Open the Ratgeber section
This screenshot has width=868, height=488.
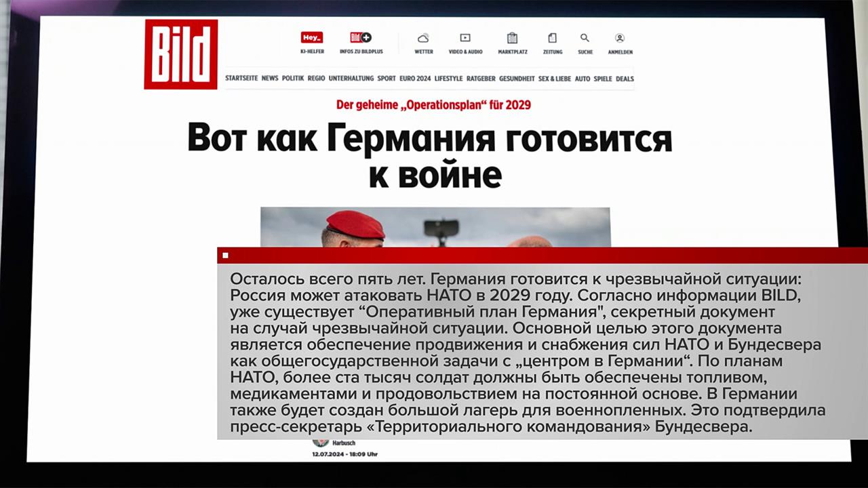click(x=481, y=79)
